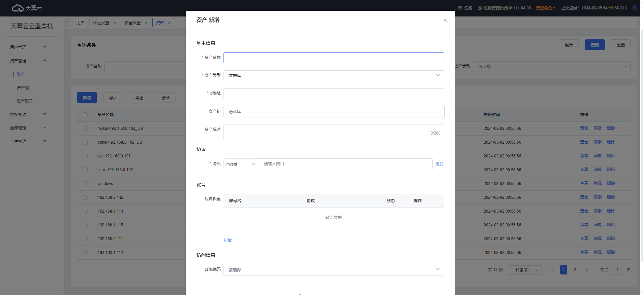Image resolution: width=644 pixels, height=295 pixels.
Task: Go to next page arrow in pagination
Action: 587,270
